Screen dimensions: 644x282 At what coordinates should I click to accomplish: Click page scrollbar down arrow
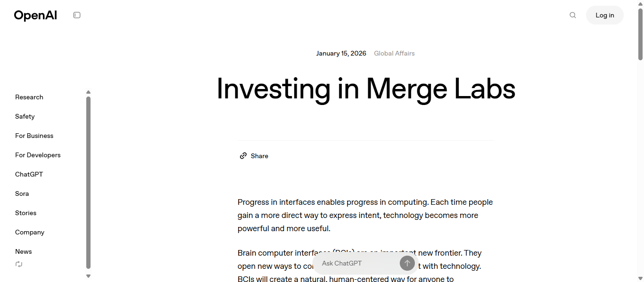point(640,278)
